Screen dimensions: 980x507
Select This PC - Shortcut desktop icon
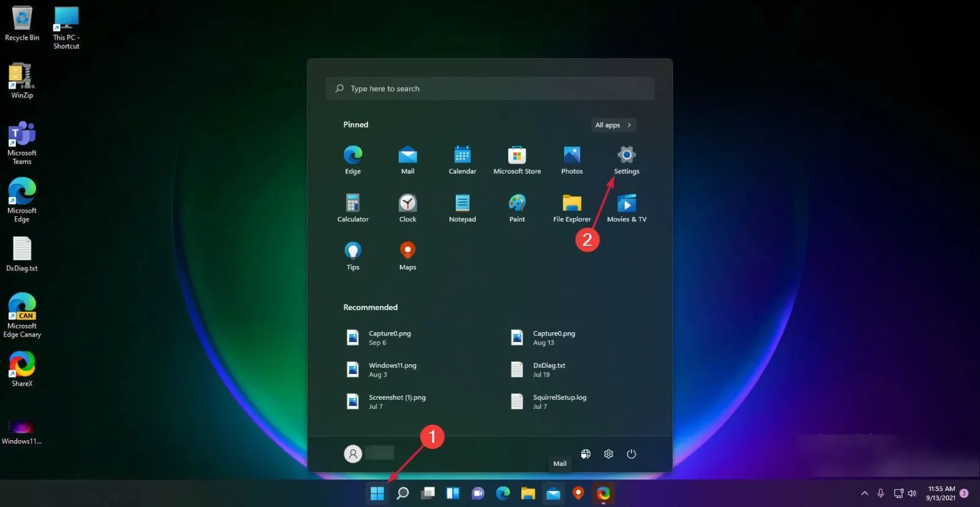point(66,28)
